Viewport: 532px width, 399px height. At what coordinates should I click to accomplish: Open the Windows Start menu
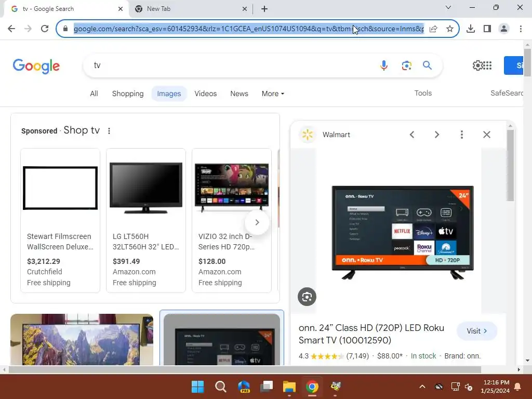[x=197, y=387]
